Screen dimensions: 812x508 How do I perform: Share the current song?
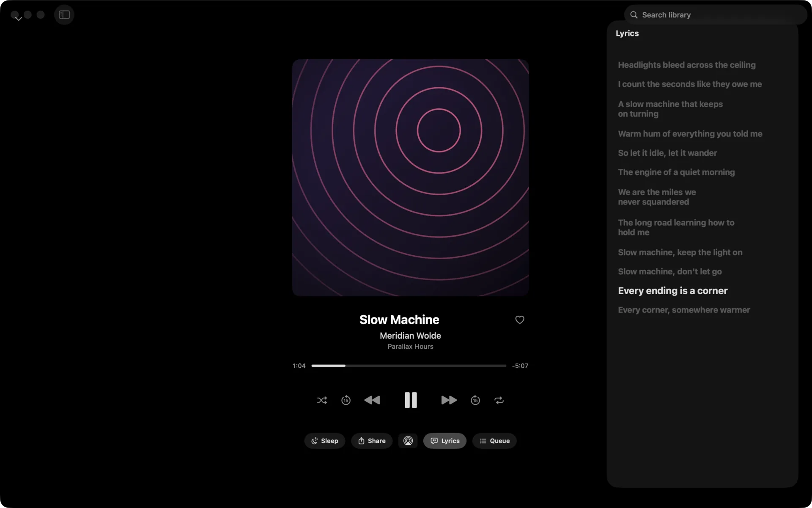372,441
